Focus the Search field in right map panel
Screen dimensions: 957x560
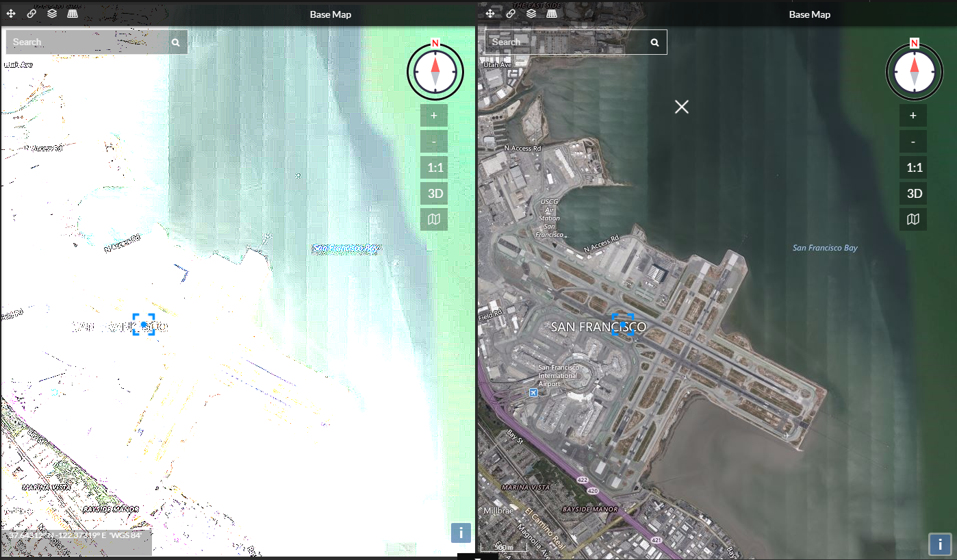pyautogui.click(x=576, y=42)
